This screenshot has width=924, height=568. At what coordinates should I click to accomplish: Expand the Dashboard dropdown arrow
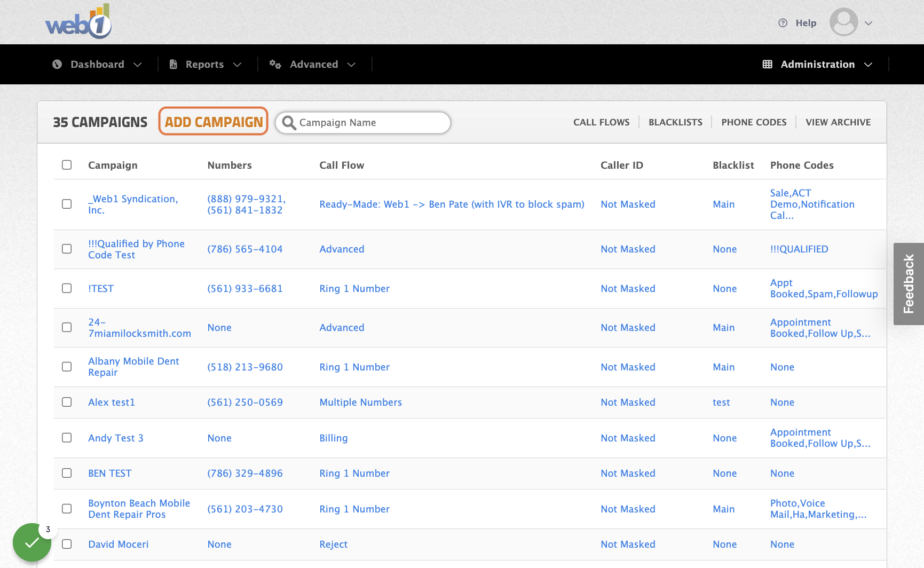pos(138,65)
